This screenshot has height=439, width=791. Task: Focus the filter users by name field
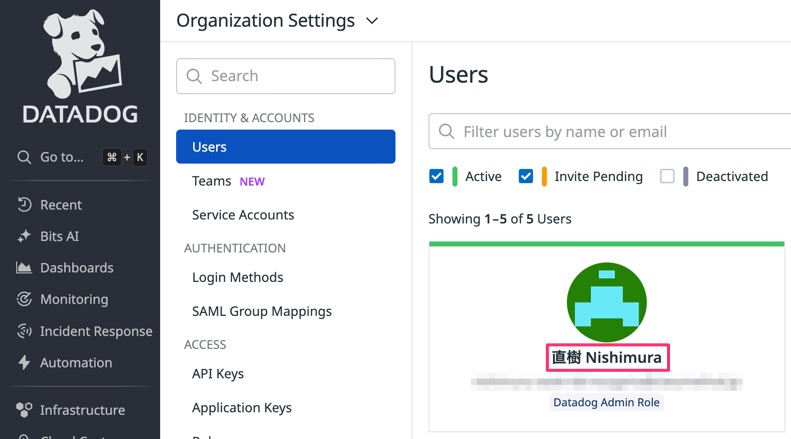(610, 131)
